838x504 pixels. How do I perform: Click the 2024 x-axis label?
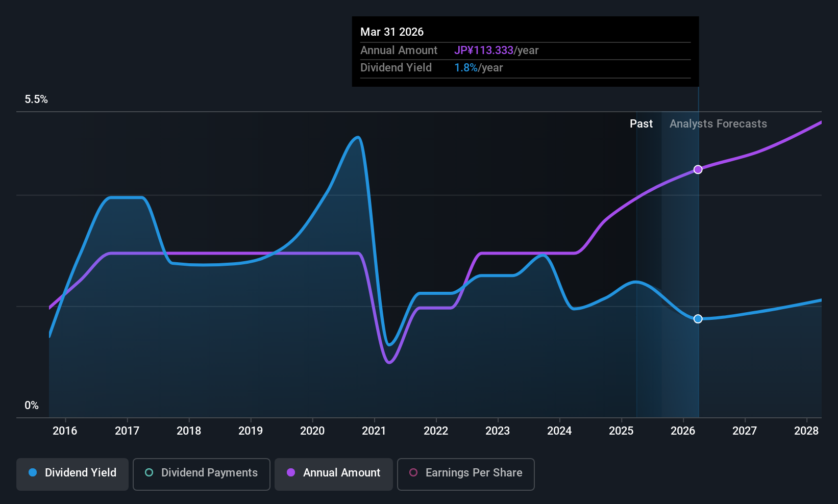[x=559, y=431]
